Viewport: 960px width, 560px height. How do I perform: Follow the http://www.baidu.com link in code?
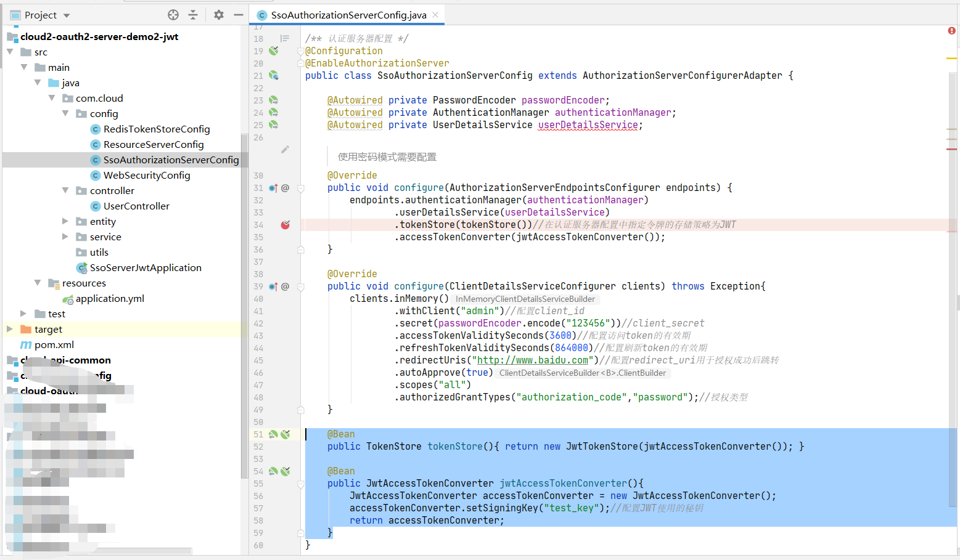[x=533, y=360]
